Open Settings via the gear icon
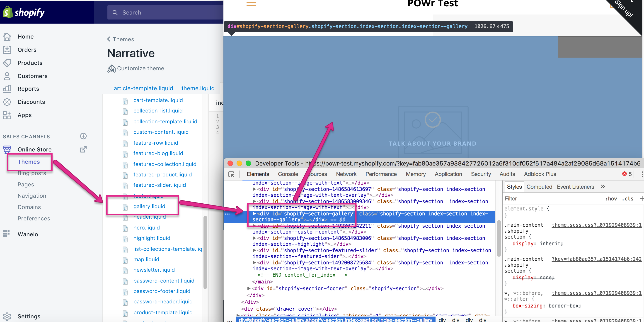This screenshot has width=644, height=322. tap(7, 317)
